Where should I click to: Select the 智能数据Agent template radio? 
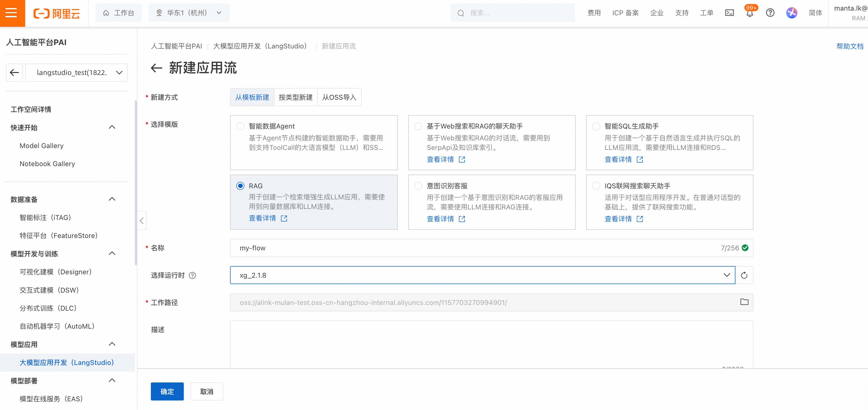[x=240, y=126]
